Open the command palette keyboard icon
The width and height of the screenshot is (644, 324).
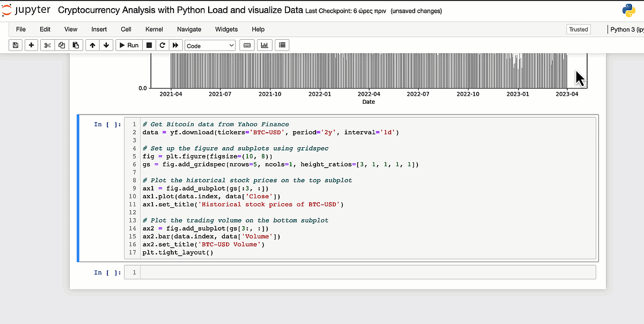pyautogui.click(x=247, y=45)
